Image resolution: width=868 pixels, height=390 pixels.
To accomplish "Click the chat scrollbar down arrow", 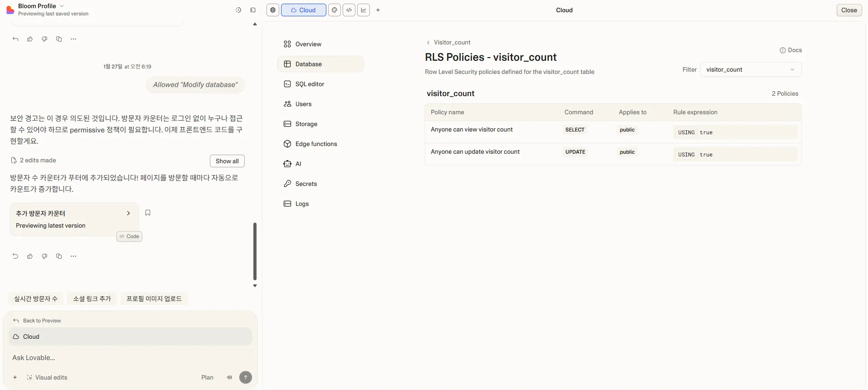I will (x=255, y=286).
